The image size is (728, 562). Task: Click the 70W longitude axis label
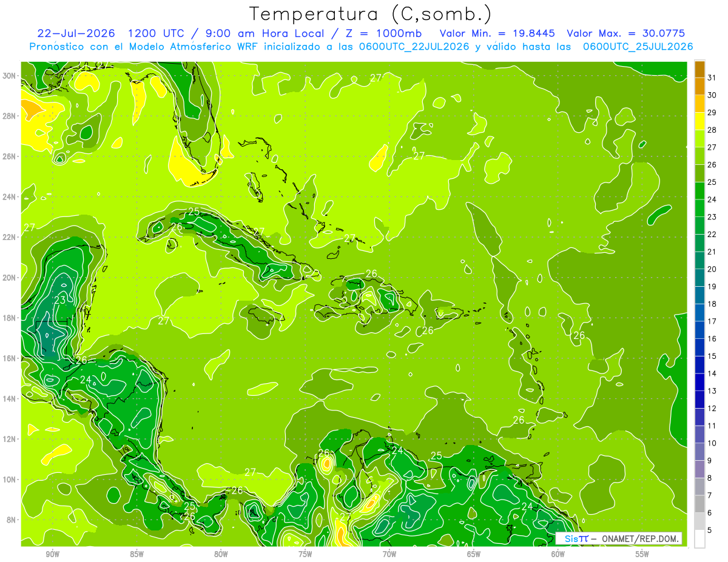[389, 554]
